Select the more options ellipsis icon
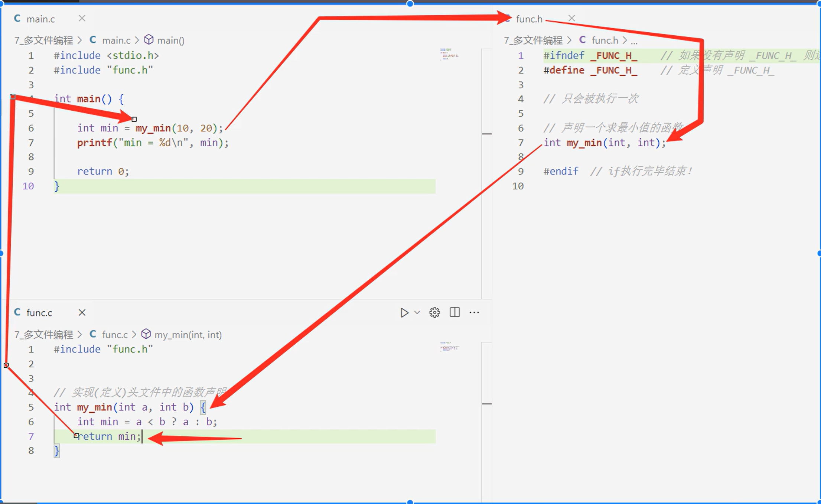Image resolution: width=821 pixels, height=504 pixels. (x=474, y=312)
